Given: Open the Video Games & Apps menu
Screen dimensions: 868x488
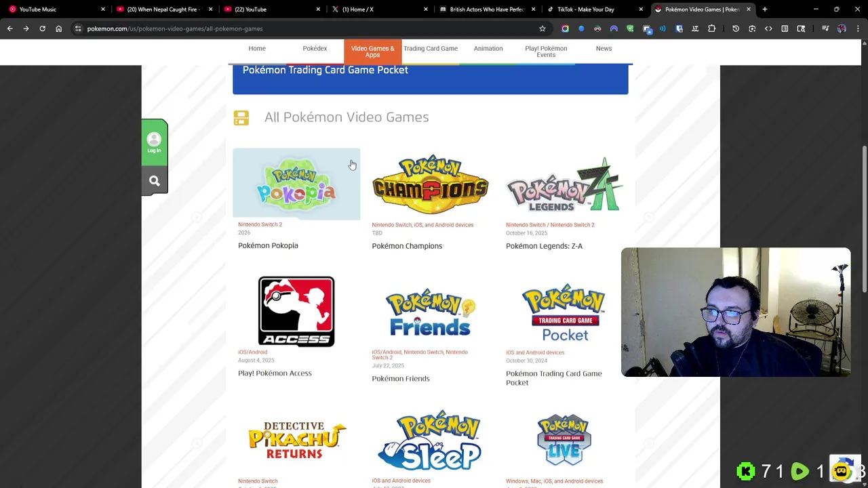Looking at the screenshot, I should click(x=372, y=52).
